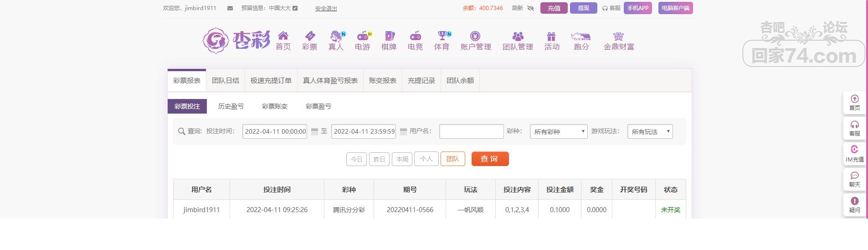The height and width of the screenshot is (250, 868).
Task: Click the 手机APP button
Action: point(638,8)
